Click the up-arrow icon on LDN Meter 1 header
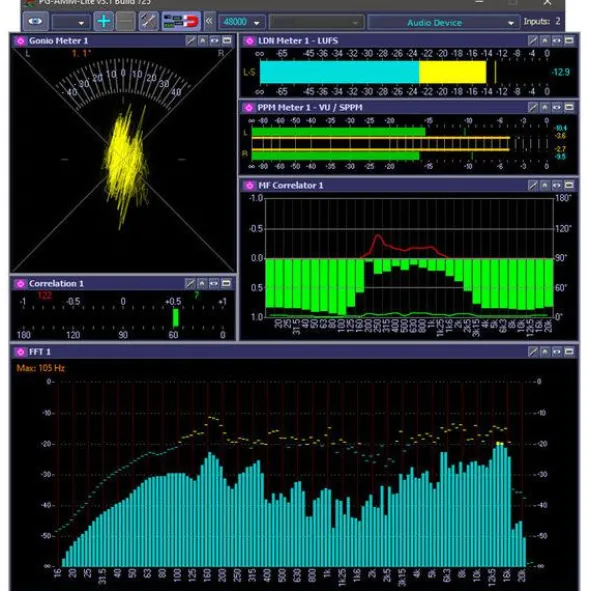This screenshot has height=591, width=590. tap(544, 41)
